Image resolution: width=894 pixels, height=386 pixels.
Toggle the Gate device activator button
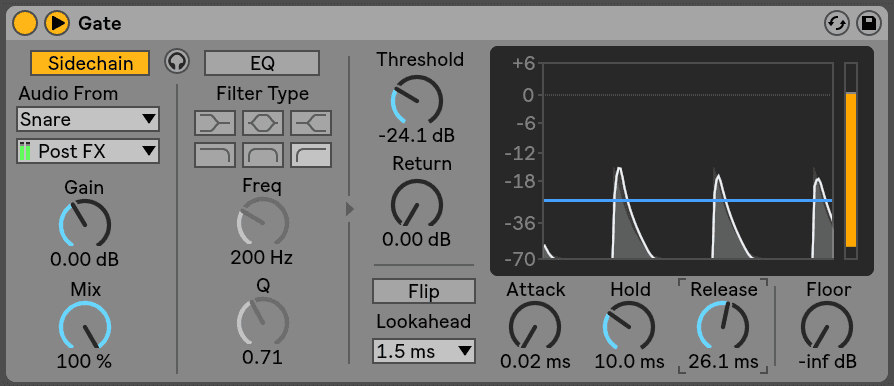click(25, 23)
